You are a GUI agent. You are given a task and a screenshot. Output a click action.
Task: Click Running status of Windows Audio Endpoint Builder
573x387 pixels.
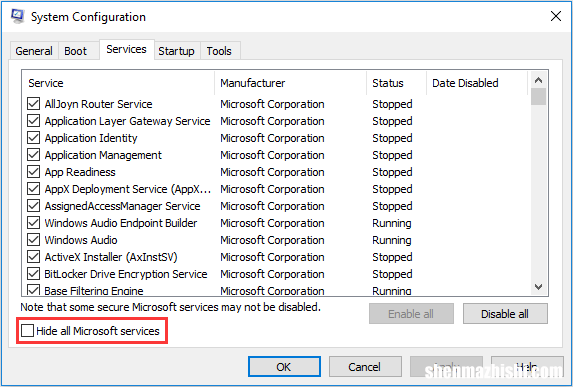(x=392, y=223)
